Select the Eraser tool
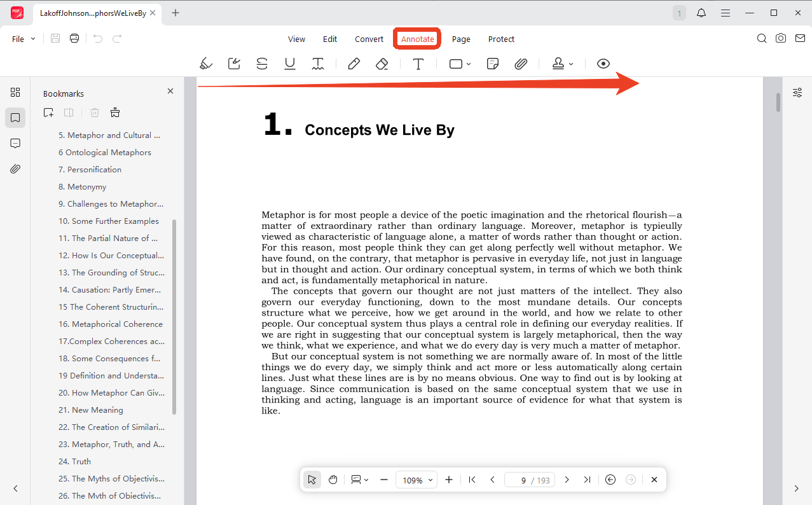Viewport: 812px width, 505px height. [x=382, y=64]
